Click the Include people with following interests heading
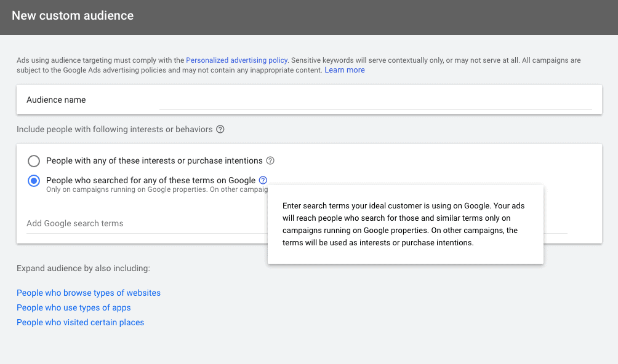618x364 pixels. pyautogui.click(x=114, y=130)
